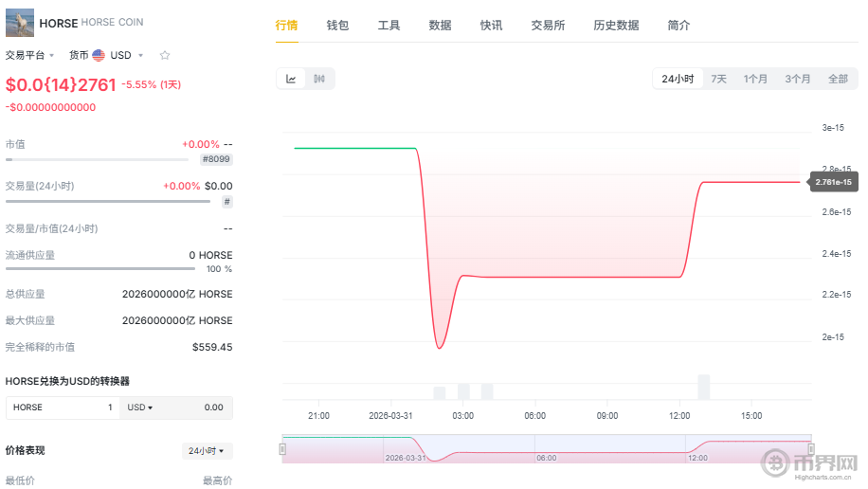Click the # volume rank badge
Screen dimensions: 868x489
coord(227,202)
